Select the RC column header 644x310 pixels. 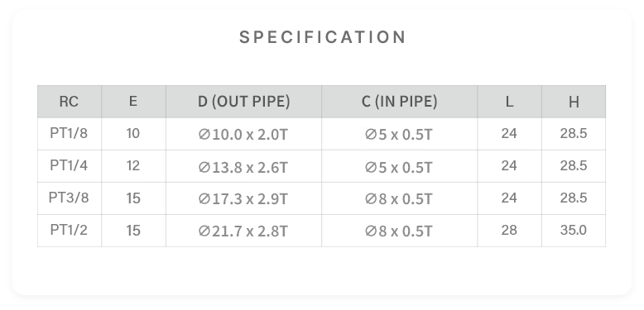(x=69, y=102)
